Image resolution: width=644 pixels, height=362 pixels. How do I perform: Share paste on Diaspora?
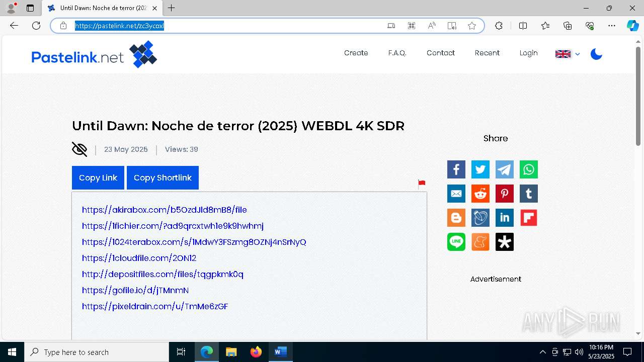point(505,242)
